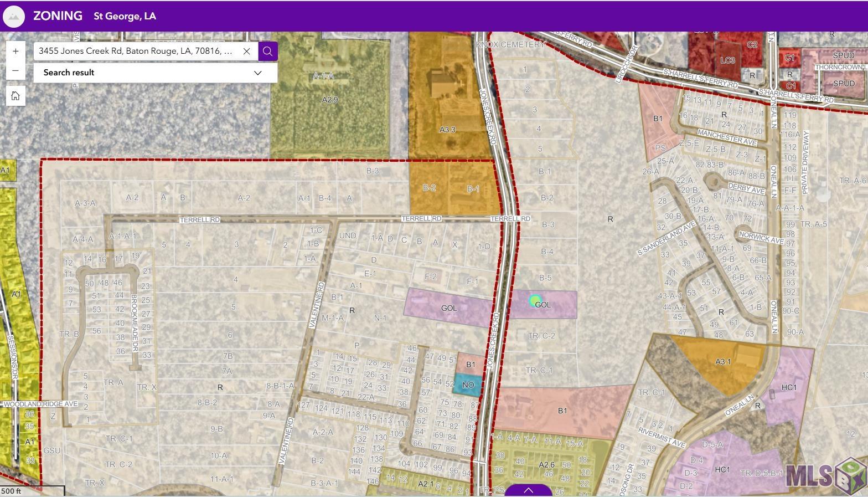Viewport: 868px width, 497px height.
Task: Click the address search input field
Action: point(136,51)
